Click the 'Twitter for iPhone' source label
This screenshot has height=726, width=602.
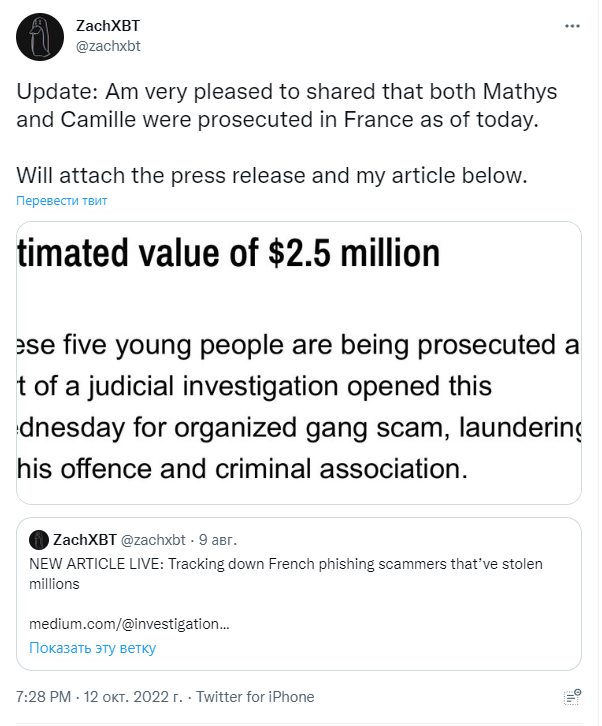click(255, 696)
